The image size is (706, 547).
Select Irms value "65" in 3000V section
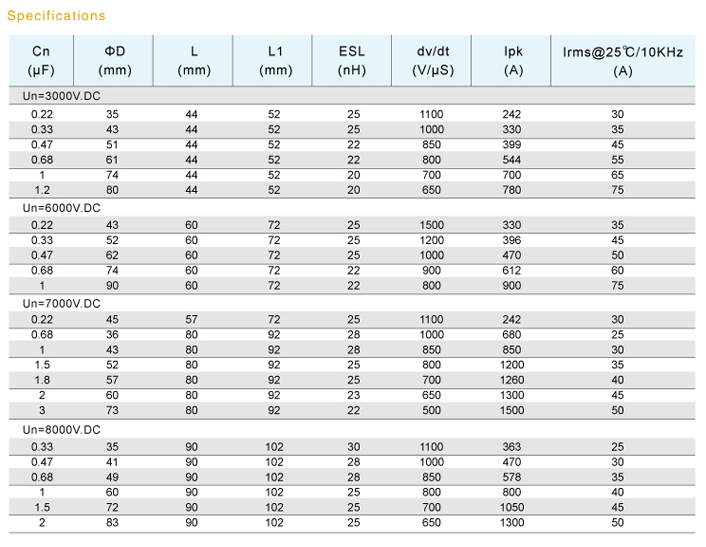(x=618, y=175)
